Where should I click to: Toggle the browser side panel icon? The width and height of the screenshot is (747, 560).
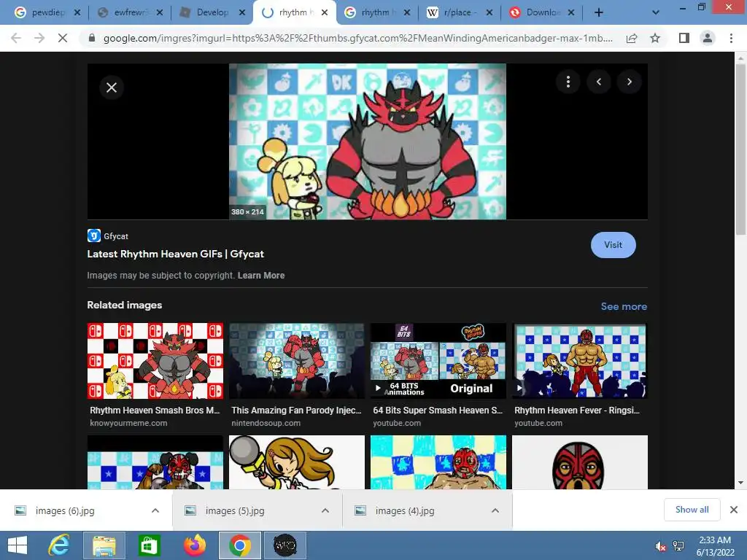point(684,38)
